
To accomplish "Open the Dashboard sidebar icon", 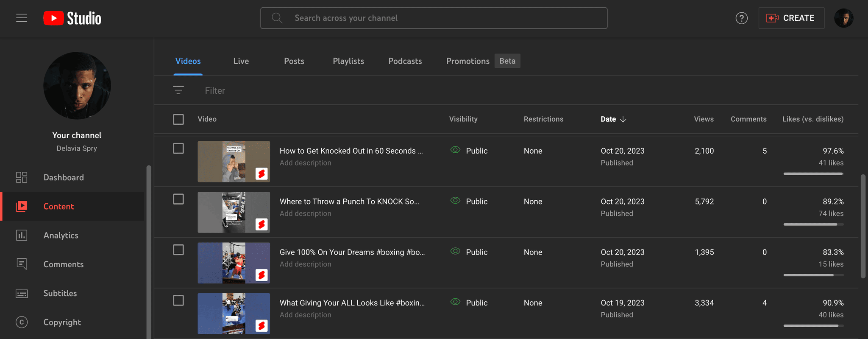I will (x=22, y=177).
